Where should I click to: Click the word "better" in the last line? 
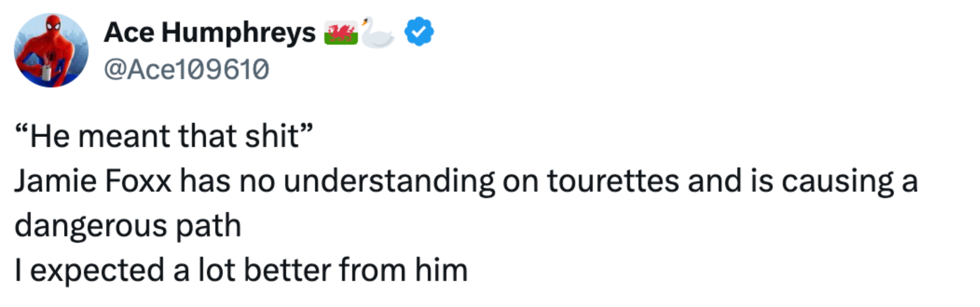pyautogui.click(x=287, y=270)
